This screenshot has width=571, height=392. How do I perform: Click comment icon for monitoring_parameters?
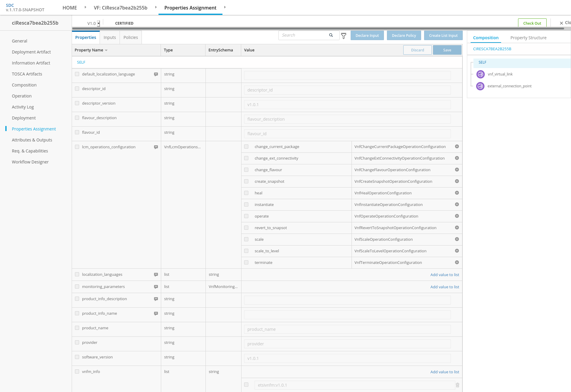(x=156, y=287)
